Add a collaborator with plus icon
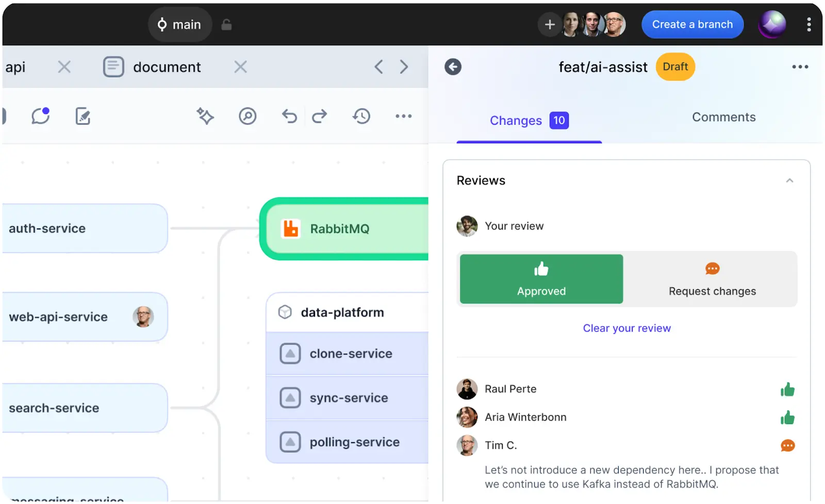Screen dimensions: 825x504 click(x=550, y=25)
